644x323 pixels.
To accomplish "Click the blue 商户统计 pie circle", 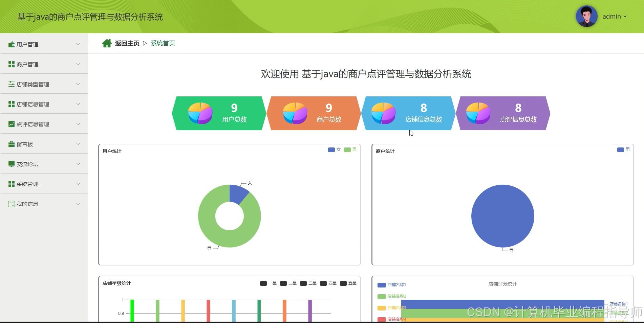I will tap(502, 216).
